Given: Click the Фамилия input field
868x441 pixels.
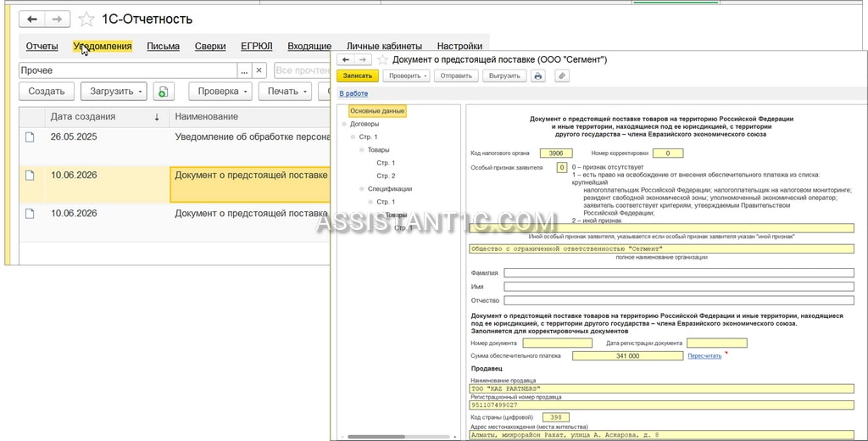Looking at the screenshot, I should coord(679,273).
